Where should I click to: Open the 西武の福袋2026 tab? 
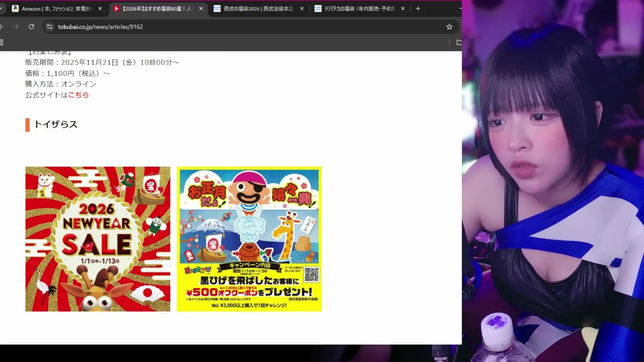coord(259,9)
